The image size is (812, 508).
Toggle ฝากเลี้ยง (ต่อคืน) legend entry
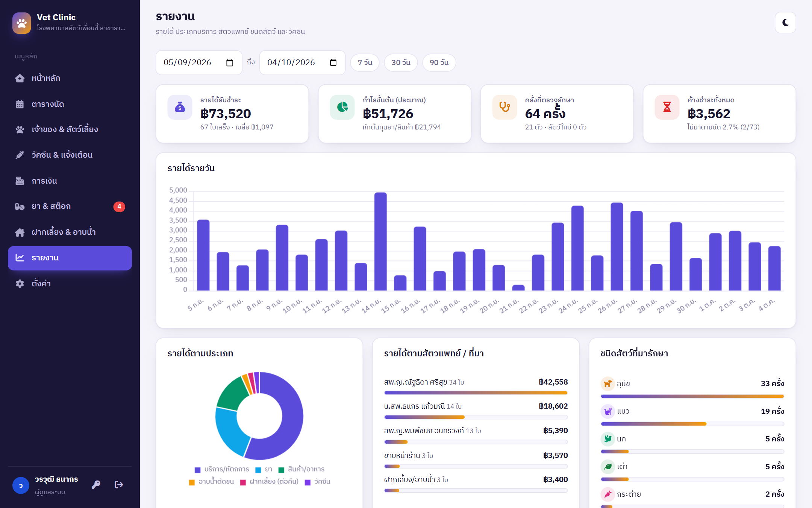click(269, 482)
